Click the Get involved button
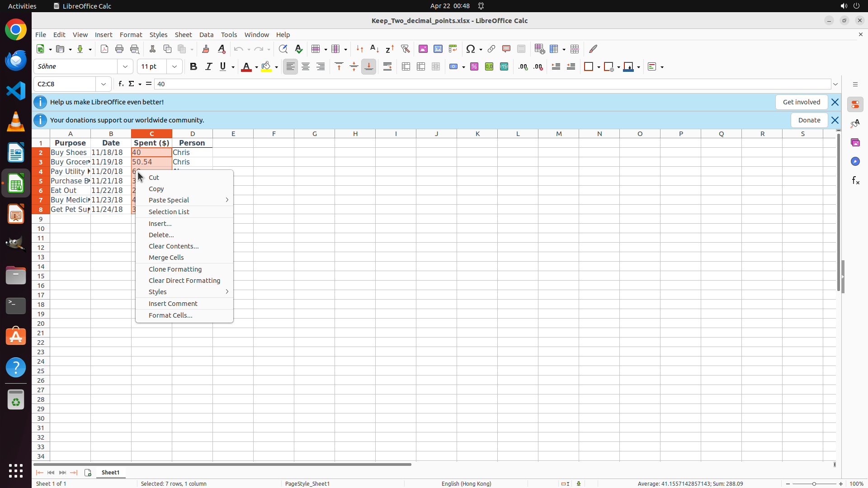This screenshot has width=868, height=488. (x=801, y=102)
